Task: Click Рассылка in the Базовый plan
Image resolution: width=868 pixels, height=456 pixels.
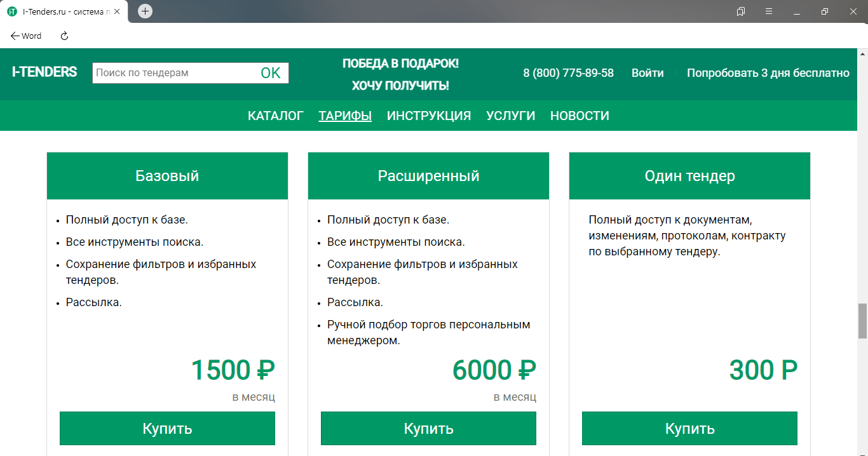Action: (x=93, y=302)
